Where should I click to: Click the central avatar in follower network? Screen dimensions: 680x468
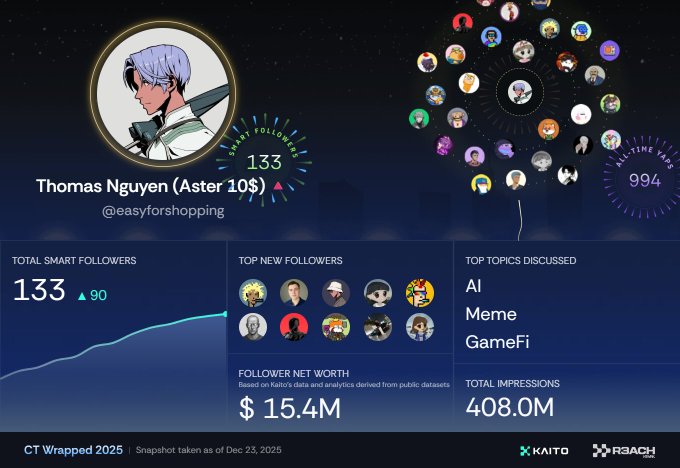[520, 92]
